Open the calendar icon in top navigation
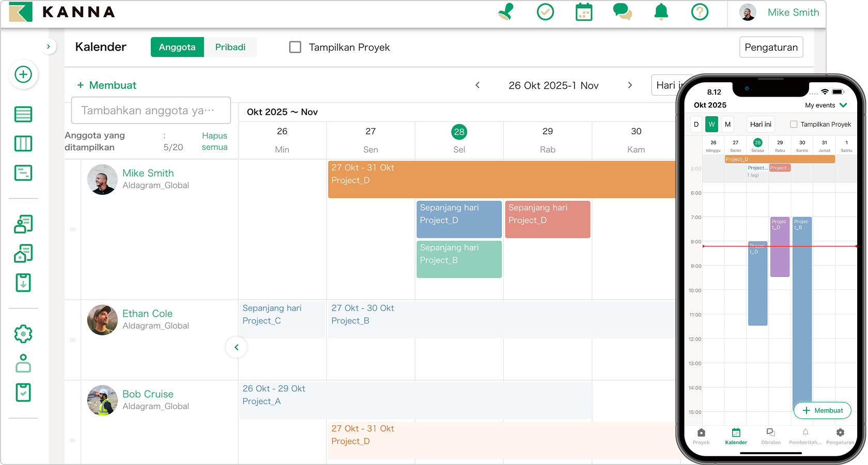This screenshot has height=465, width=868. (x=583, y=12)
